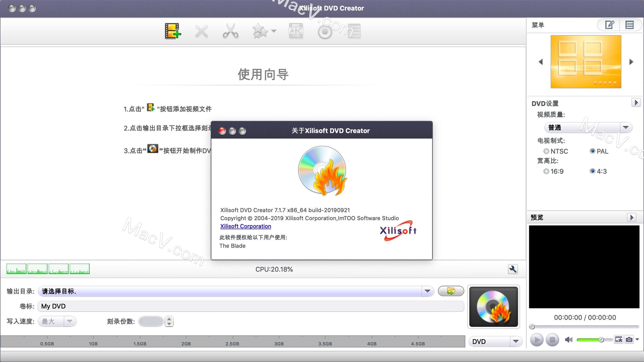This screenshot has height=362, width=644.
Task: Click the 菜单 panel label
Action: click(x=538, y=25)
